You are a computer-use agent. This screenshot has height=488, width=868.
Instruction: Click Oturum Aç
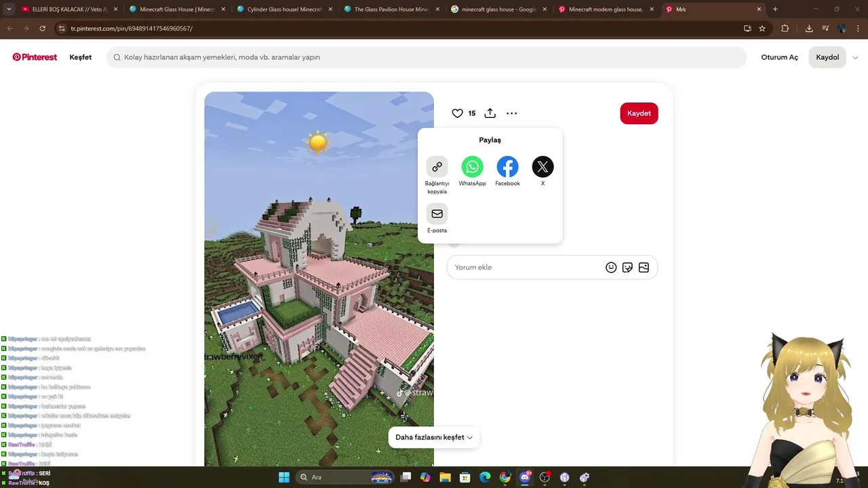coord(780,58)
